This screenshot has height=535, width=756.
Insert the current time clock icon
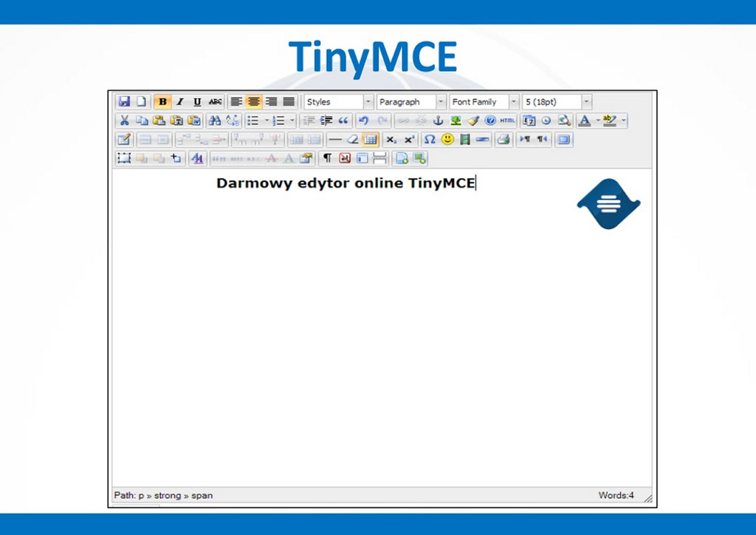pyautogui.click(x=546, y=120)
